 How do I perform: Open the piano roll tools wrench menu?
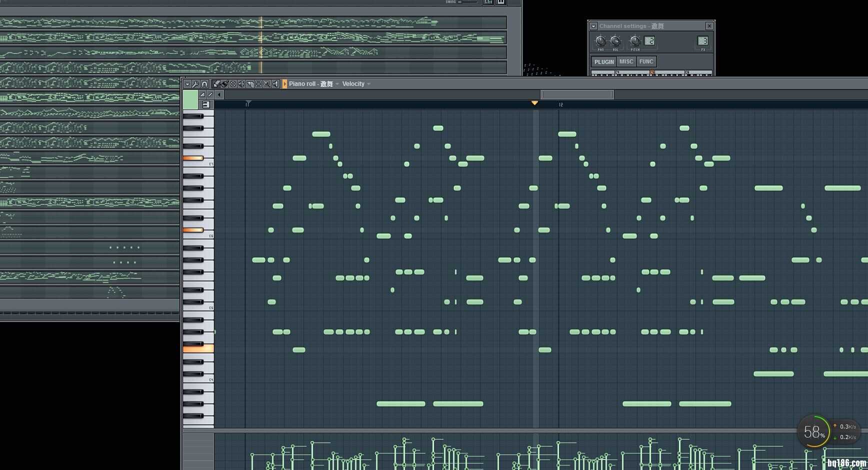[x=195, y=84]
